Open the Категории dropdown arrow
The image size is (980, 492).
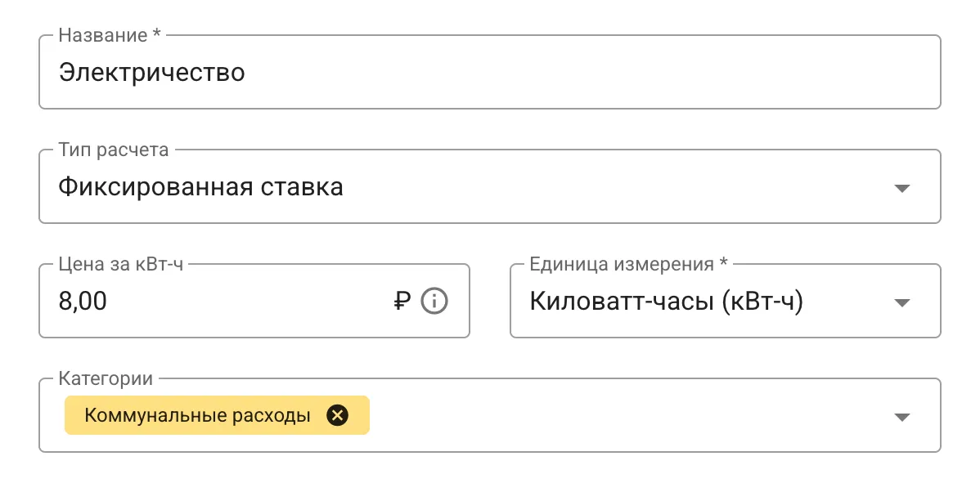901,416
